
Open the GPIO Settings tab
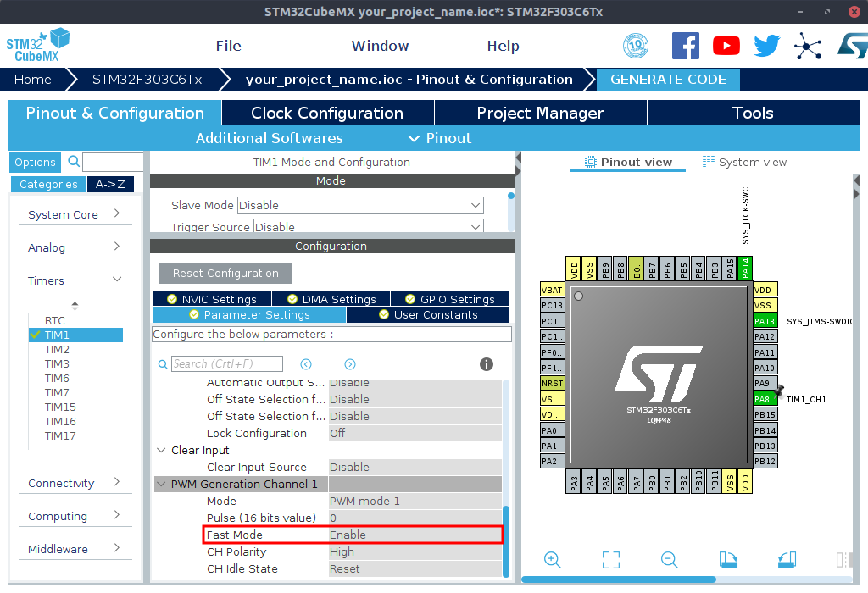click(450, 299)
